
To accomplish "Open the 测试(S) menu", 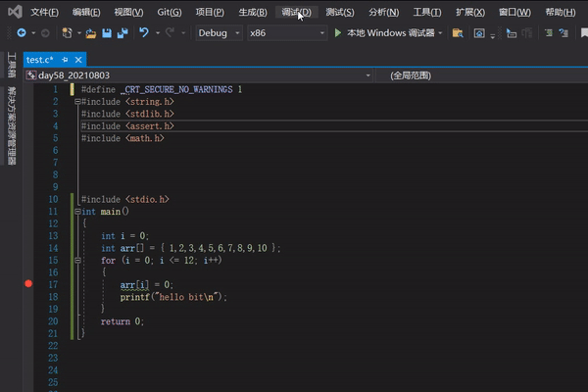I will coord(340,13).
